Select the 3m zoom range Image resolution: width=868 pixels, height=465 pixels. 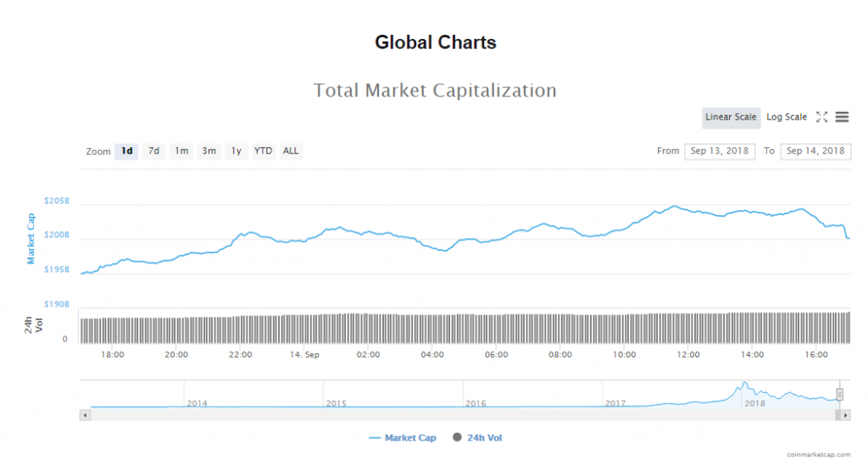tap(209, 152)
